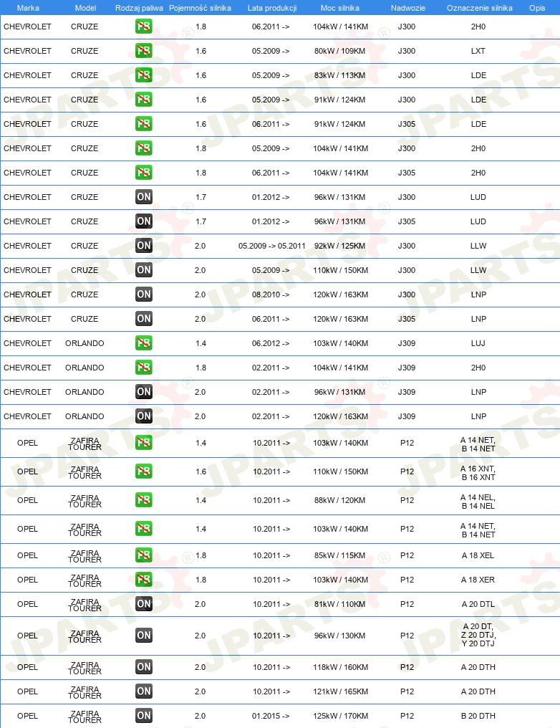Viewport: 560px width, 728px height.
Task: Select the 121kW / 165KM power cell
Action: pyautogui.click(x=341, y=691)
